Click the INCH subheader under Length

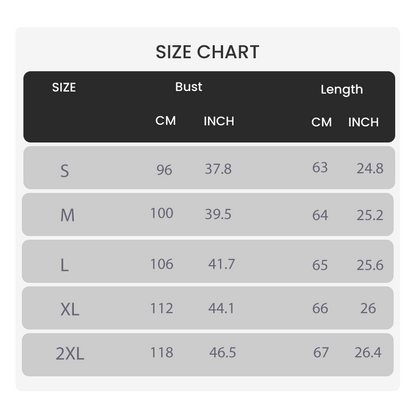tap(363, 122)
